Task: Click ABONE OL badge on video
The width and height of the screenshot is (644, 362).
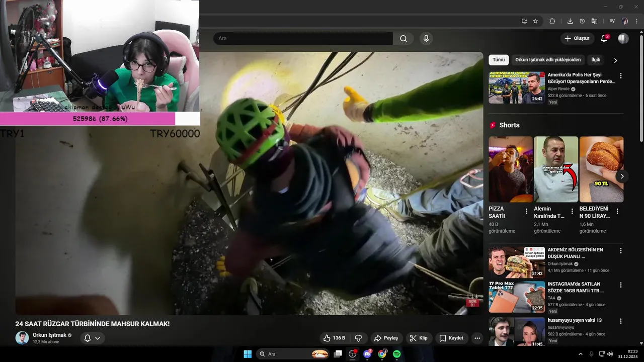Action: coord(472,303)
